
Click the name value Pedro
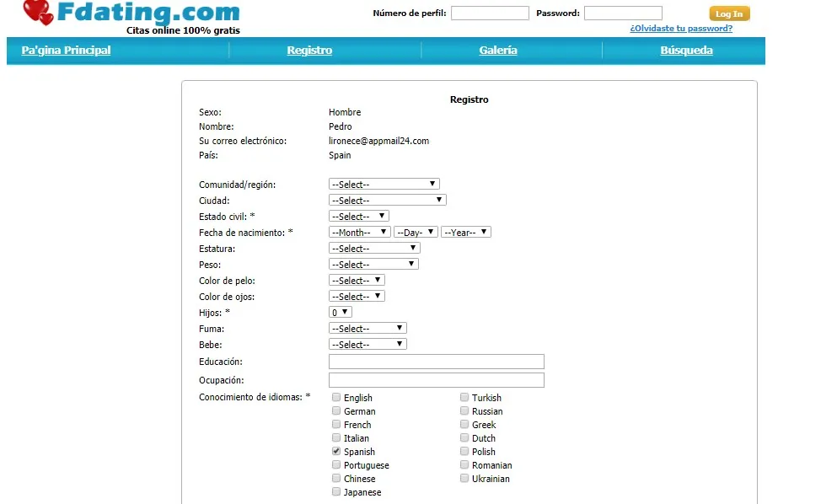click(341, 126)
